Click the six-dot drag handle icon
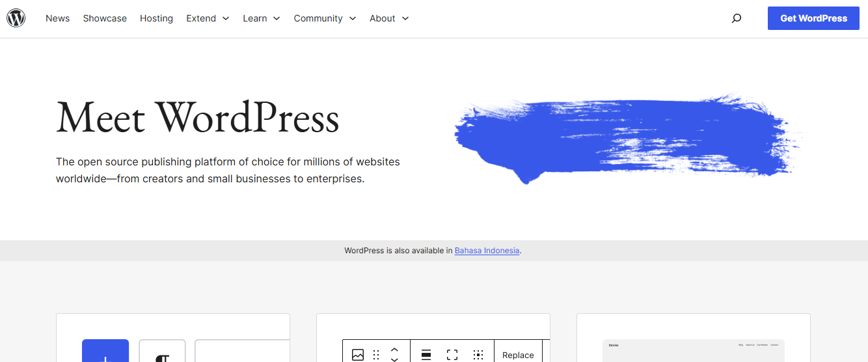868x362 pixels. [x=376, y=355]
